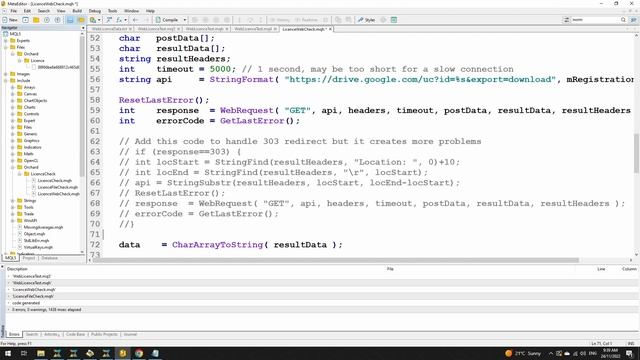This screenshot has height=360, width=640.
Task: Open the Search menu
Action: [x=44, y=11]
